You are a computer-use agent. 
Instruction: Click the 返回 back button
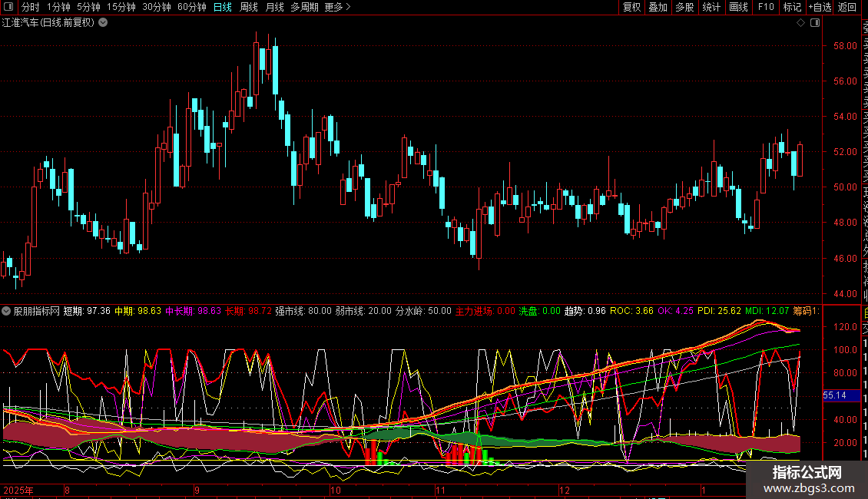tap(846, 7)
